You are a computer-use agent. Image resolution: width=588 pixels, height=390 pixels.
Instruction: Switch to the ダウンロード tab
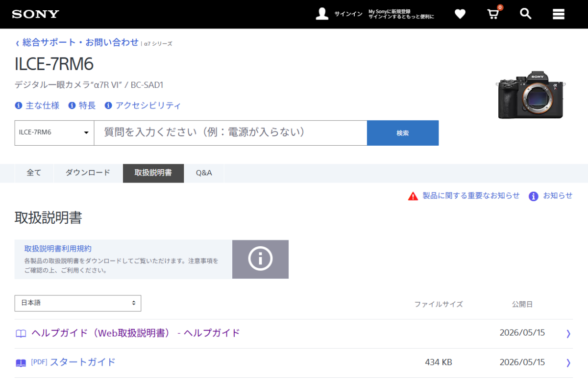tap(88, 173)
